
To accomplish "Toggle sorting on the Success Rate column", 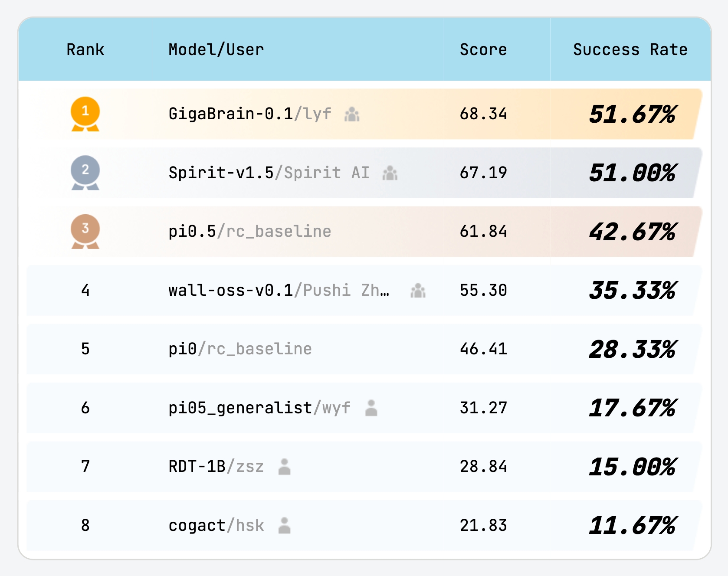I will (x=630, y=49).
